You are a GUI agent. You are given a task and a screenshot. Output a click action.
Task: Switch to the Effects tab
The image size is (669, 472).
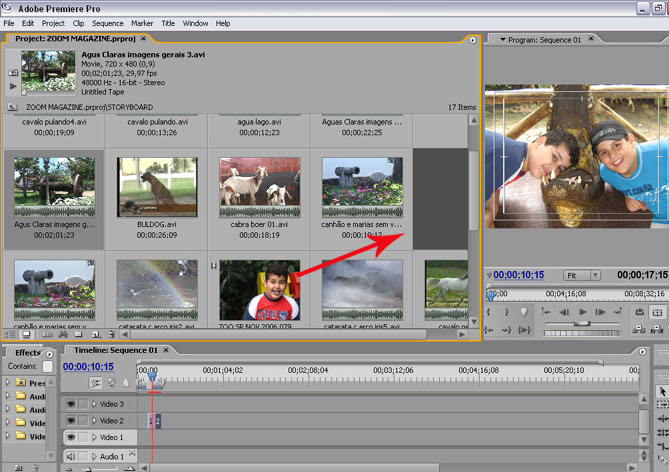(x=27, y=352)
